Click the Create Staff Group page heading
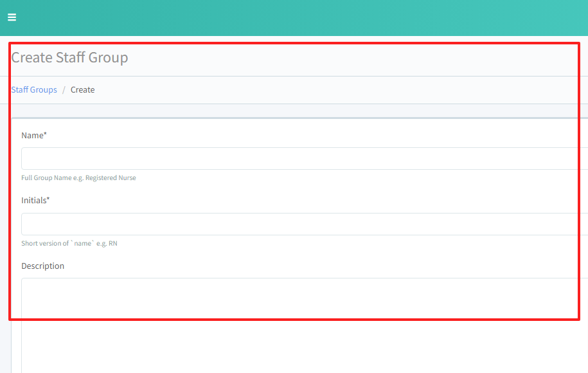 [69, 58]
